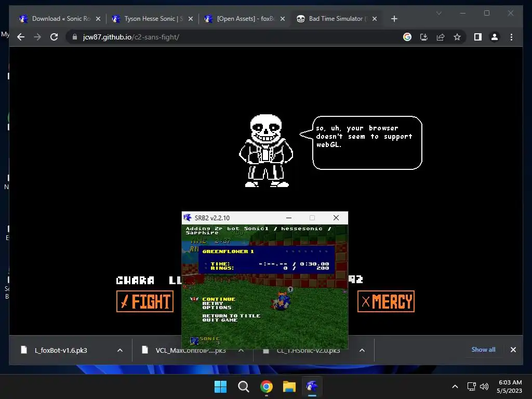Bookmark this page with the star

(457, 37)
